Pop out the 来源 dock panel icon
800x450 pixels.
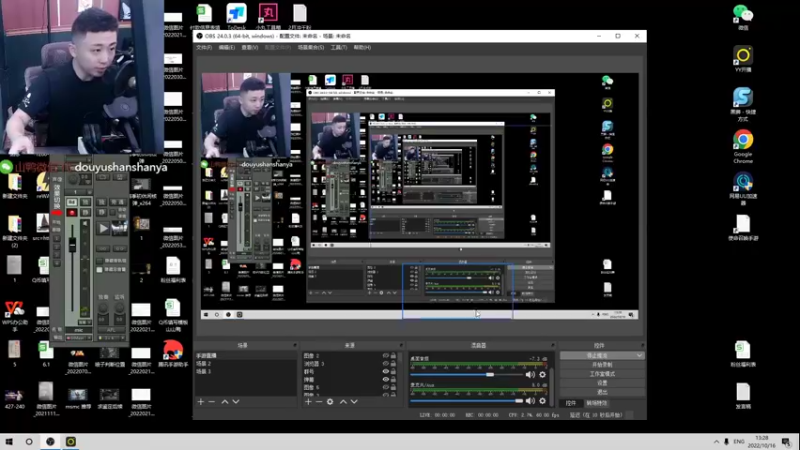[401, 345]
